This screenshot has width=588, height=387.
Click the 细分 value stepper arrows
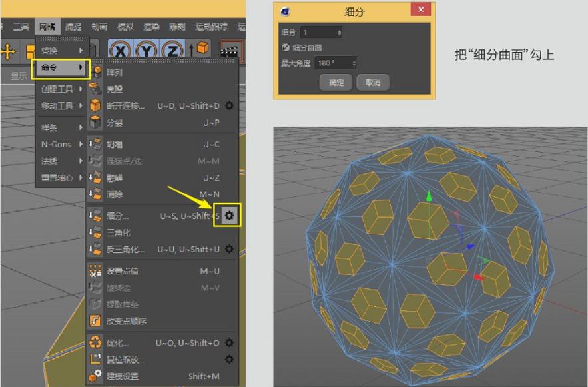[339, 33]
